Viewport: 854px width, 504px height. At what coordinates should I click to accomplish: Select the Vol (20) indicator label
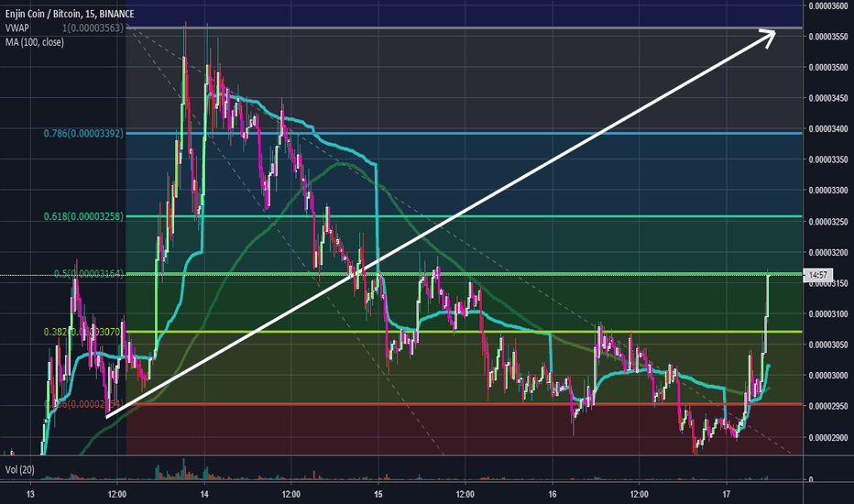[19, 469]
